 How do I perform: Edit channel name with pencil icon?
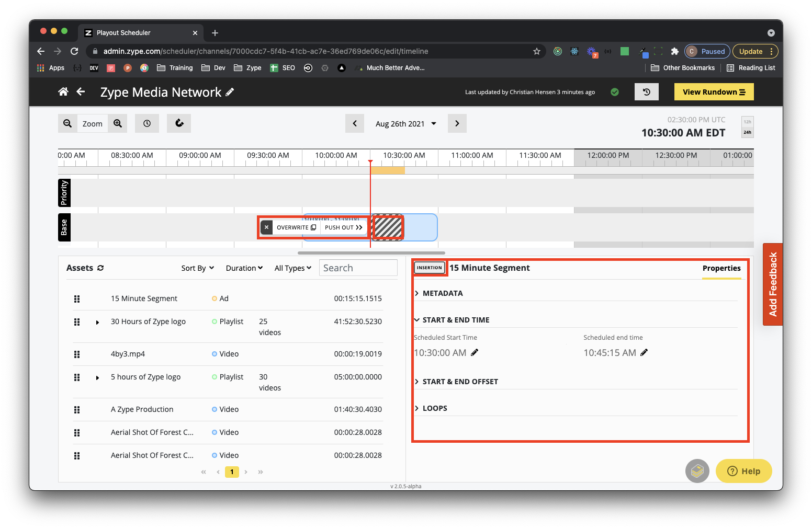(230, 92)
